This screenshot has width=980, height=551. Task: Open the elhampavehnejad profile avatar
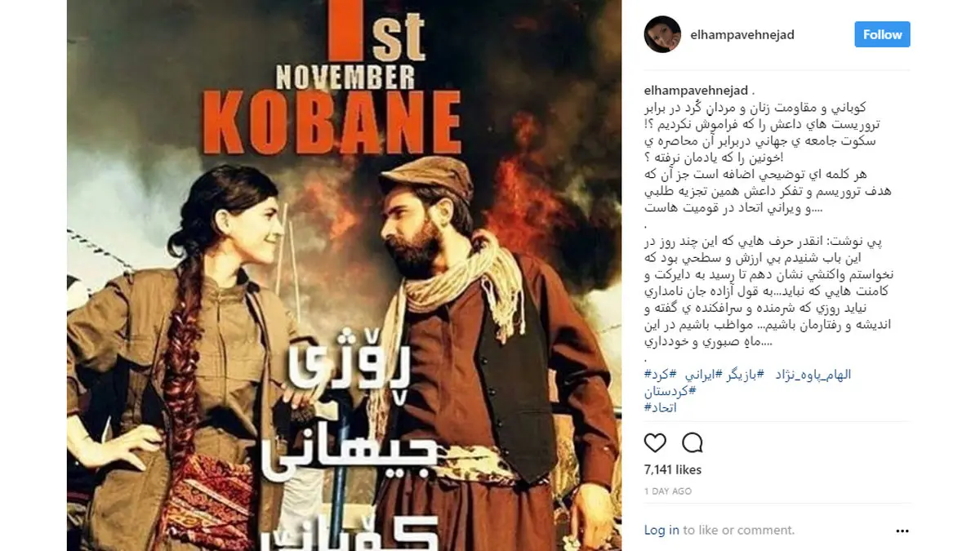(662, 34)
